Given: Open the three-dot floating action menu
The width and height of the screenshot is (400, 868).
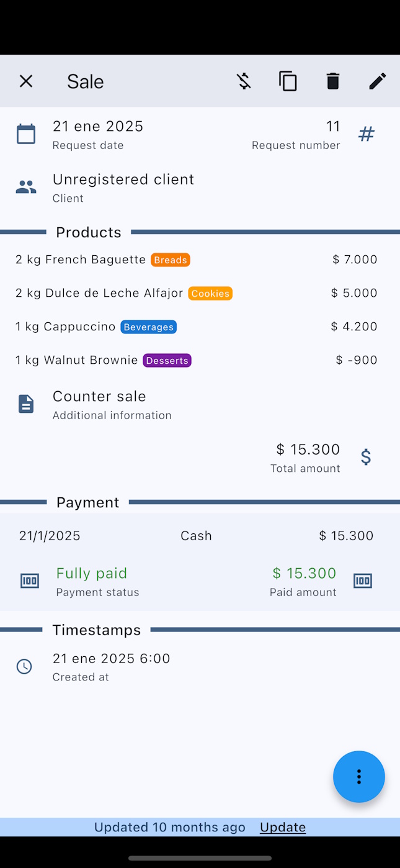Looking at the screenshot, I should (358, 777).
